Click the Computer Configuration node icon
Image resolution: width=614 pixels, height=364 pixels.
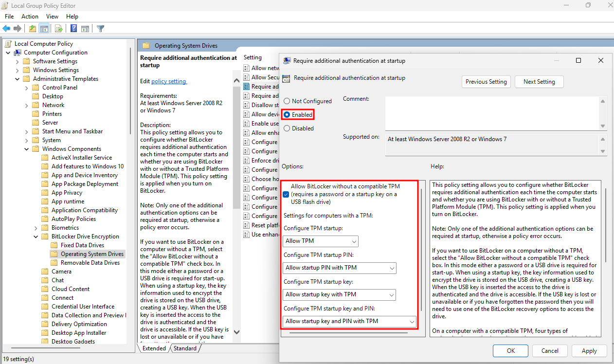(x=18, y=53)
